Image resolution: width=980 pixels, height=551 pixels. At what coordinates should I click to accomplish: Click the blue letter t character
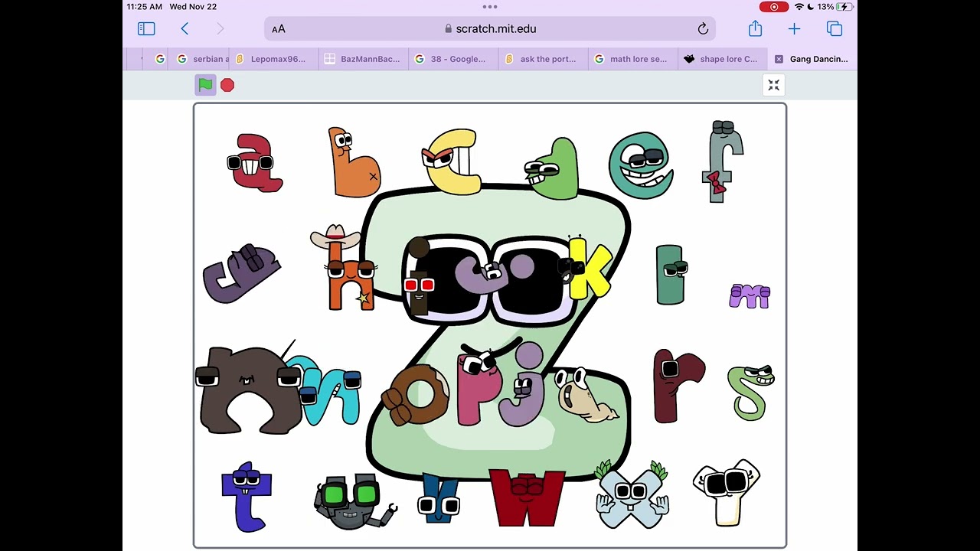click(247, 497)
